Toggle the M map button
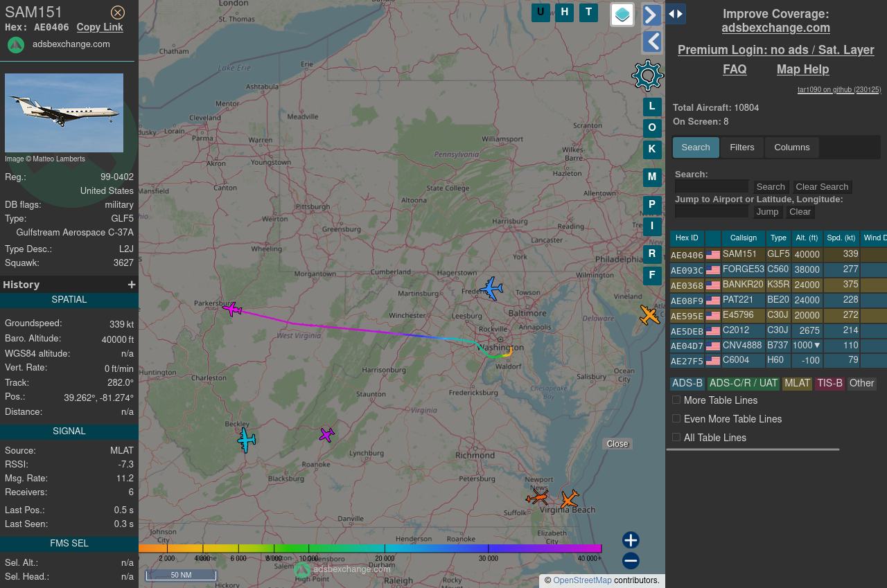 652,177
